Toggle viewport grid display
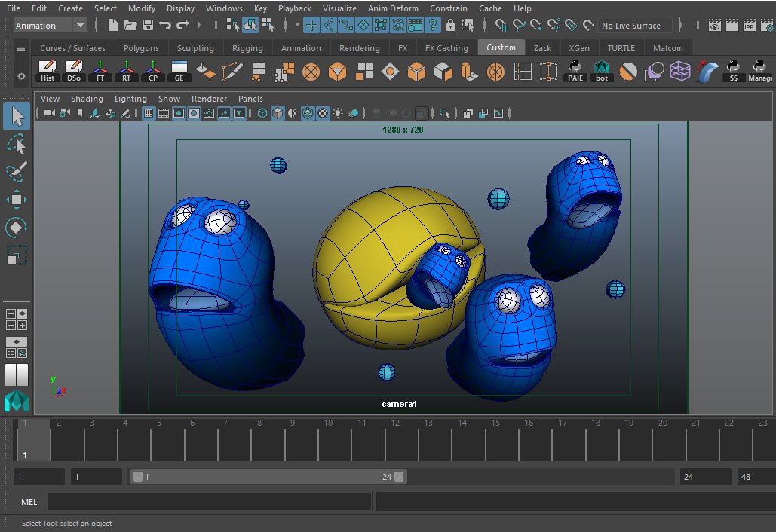The width and height of the screenshot is (776, 532). pyautogui.click(x=149, y=113)
